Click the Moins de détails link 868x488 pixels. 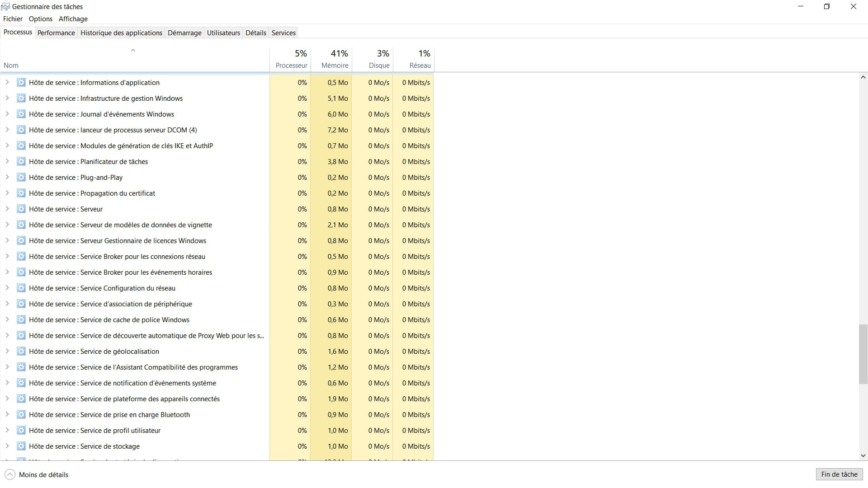coord(43,474)
